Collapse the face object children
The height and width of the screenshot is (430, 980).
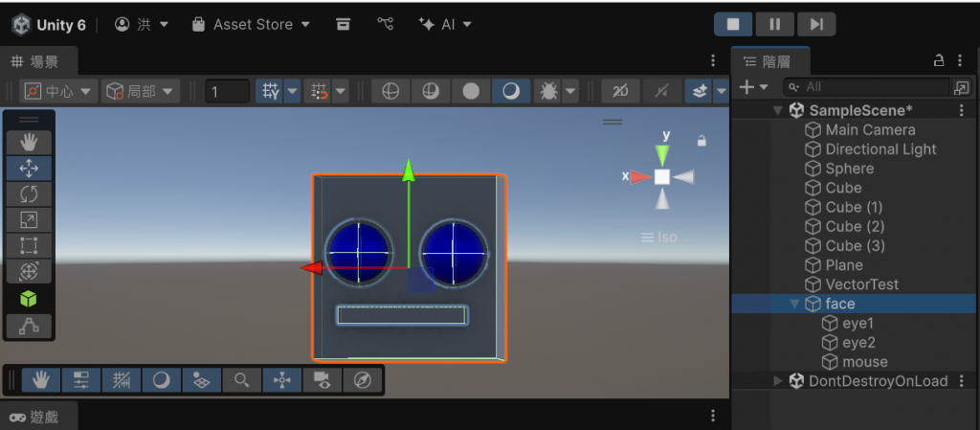click(x=794, y=304)
